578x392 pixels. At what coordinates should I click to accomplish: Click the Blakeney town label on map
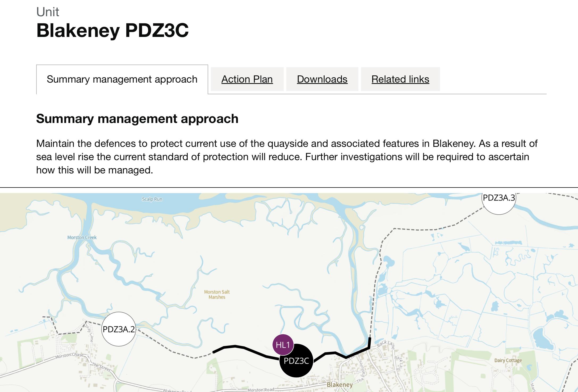pos(340,385)
